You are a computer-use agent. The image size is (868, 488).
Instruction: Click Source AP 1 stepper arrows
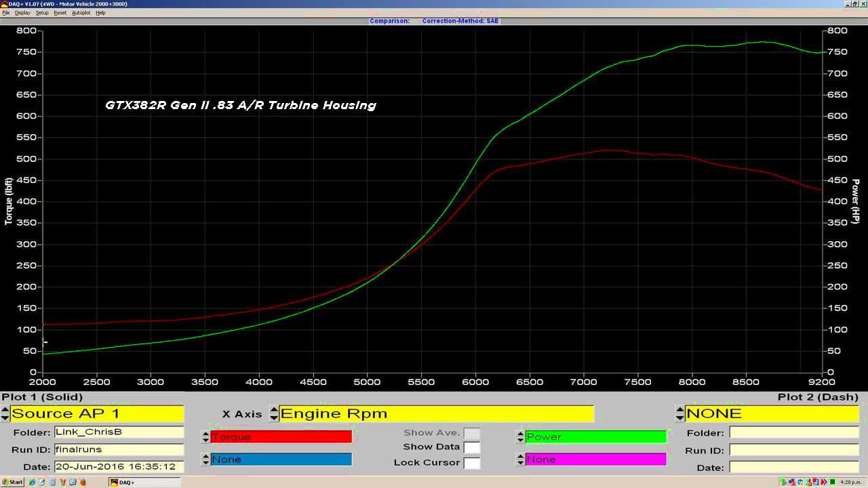click(5, 413)
